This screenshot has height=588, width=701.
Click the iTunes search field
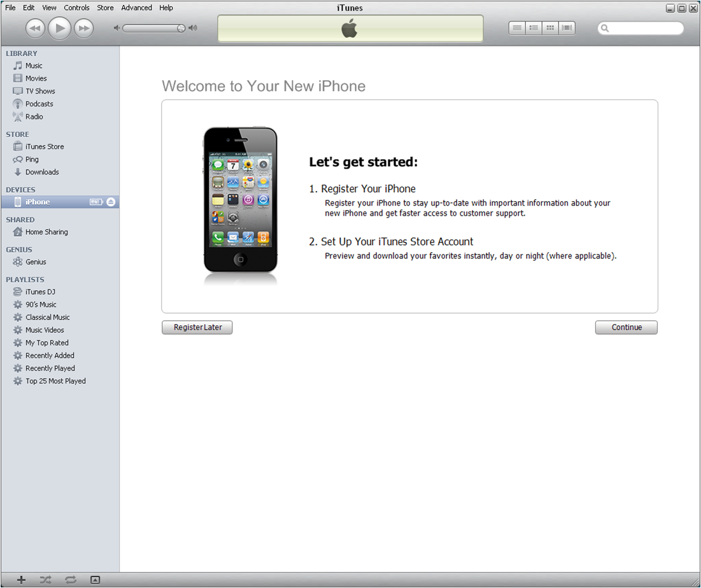click(x=641, y=28)
